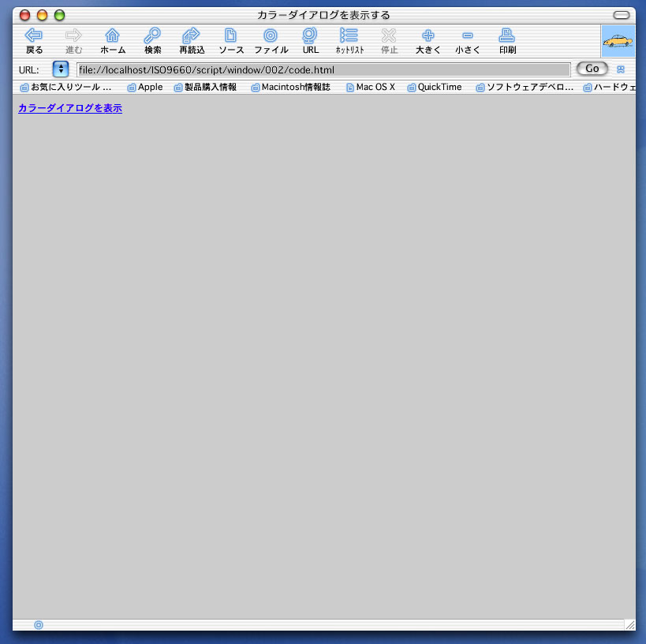Image resolution: width=646 pixels, height=644 pixels.
Task: Click into the URL address field
Action: 323,69
